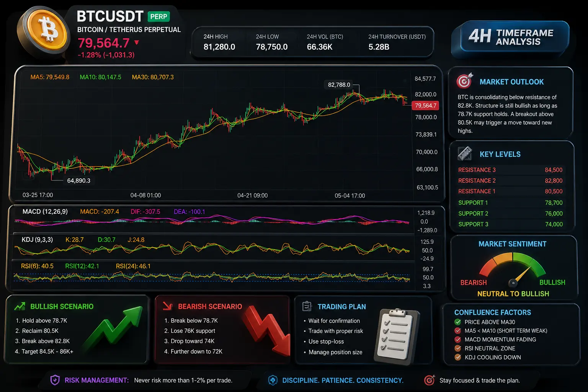Click 'Target 84.5K - 86K+' in Bullish Scenario
The width and height of the screenshot is (588, 392).
tap(47, 351)
